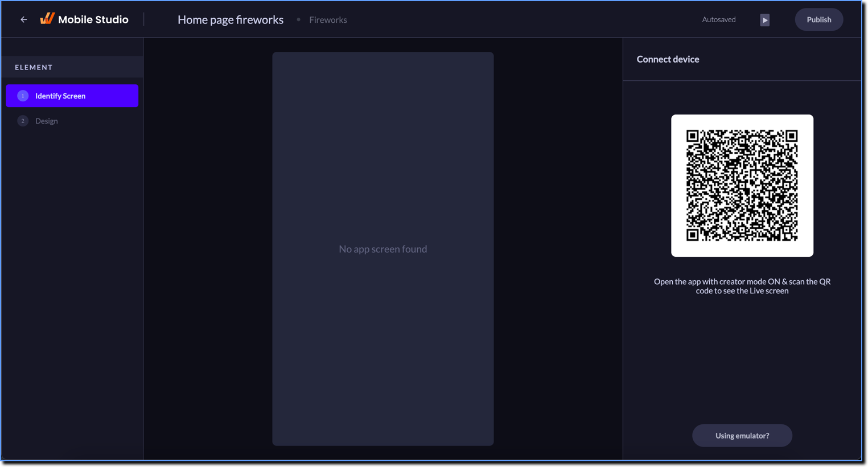Click the Fireworks breadcrumb label

[328, 20]
